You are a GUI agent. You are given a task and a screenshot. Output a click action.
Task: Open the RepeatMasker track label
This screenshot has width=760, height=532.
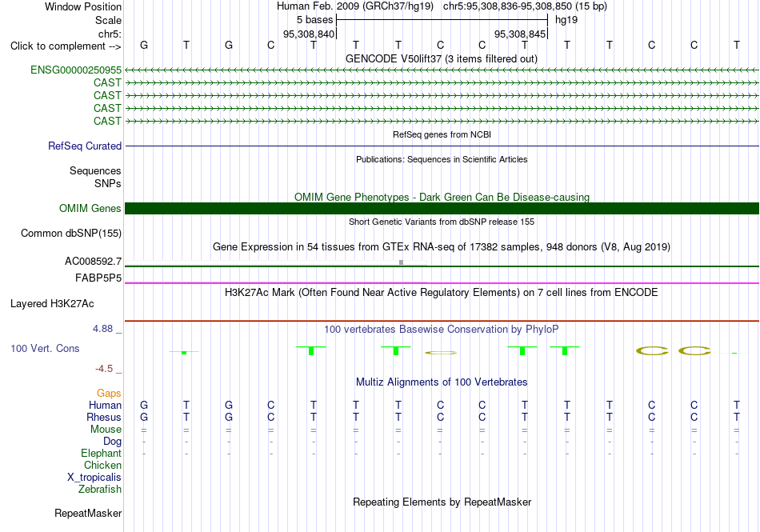click(x=88, y=513)
